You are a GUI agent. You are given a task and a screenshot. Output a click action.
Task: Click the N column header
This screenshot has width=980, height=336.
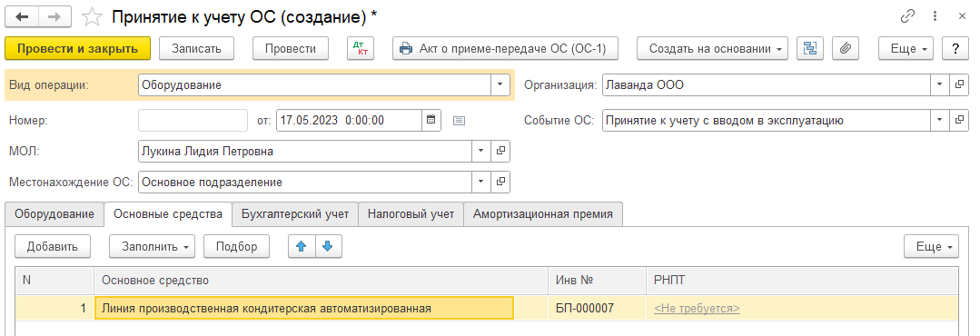pos(55,281)
